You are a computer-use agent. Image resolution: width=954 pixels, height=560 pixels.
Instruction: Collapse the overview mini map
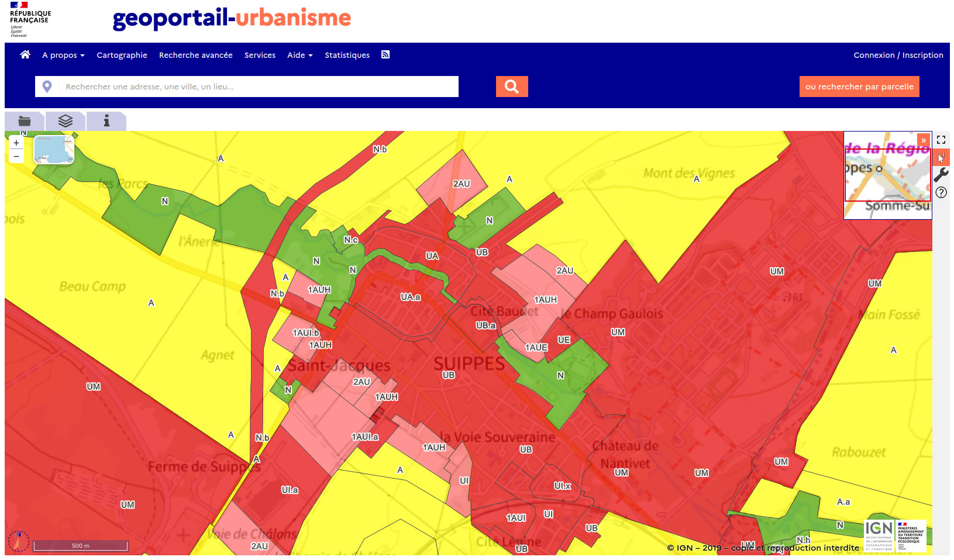[924, 140]
